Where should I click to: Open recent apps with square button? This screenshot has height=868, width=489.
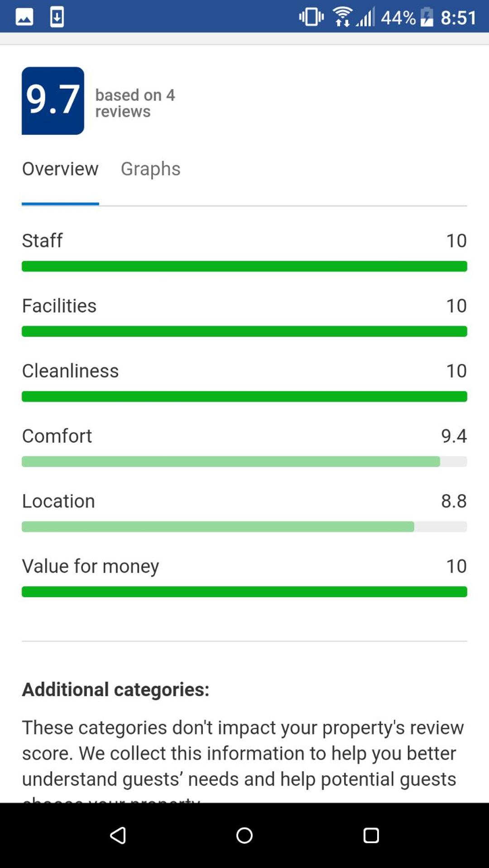371,835
